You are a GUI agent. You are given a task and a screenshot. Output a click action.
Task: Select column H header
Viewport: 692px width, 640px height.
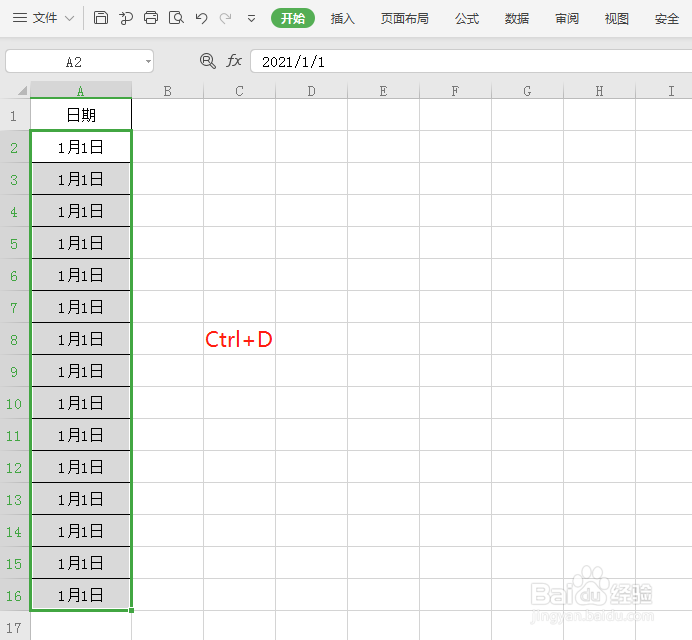click(x=599, y=91)
